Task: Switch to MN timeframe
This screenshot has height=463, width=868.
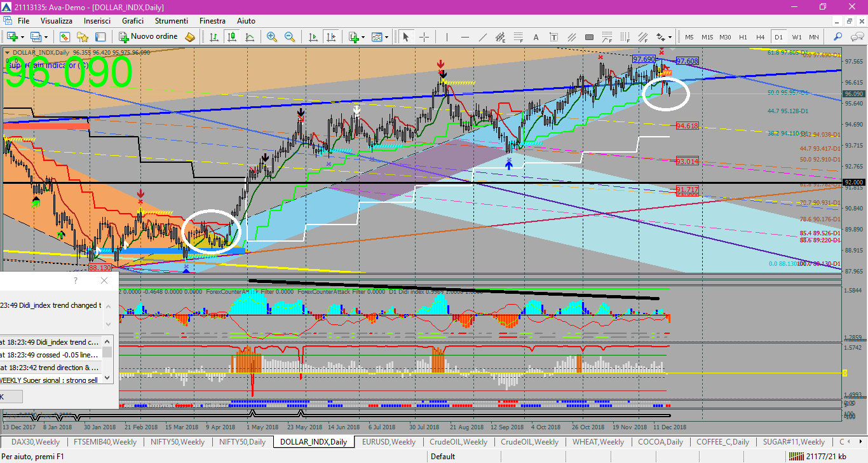Action: (814, 37)
